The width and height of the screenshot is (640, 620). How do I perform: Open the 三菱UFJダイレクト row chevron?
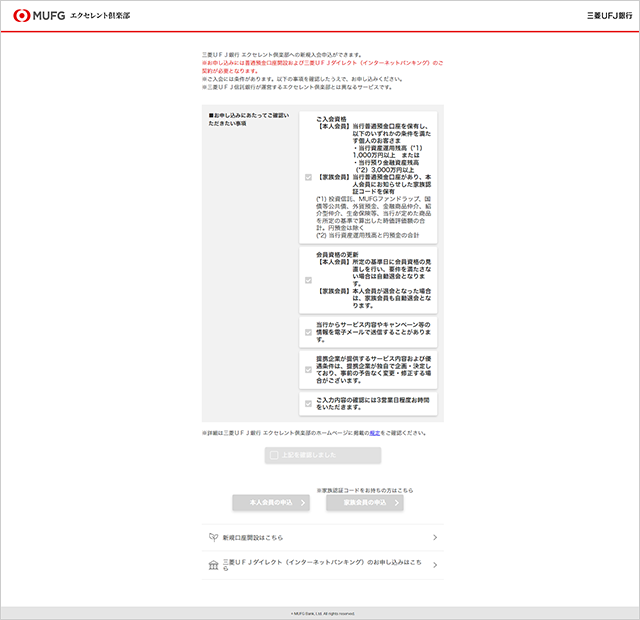pyautogui.click(x=435, y=566)
